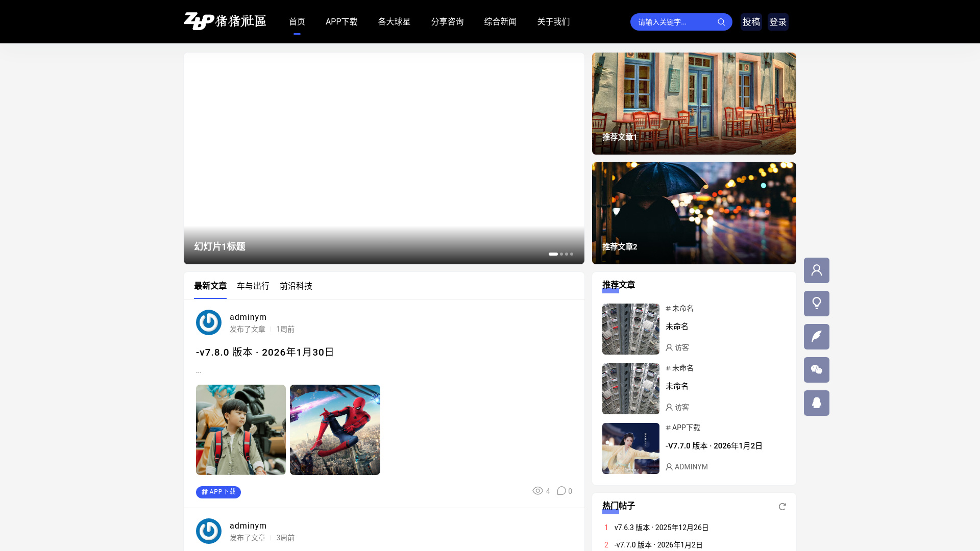Click the search magnifier icon

[x=721, y=22]
